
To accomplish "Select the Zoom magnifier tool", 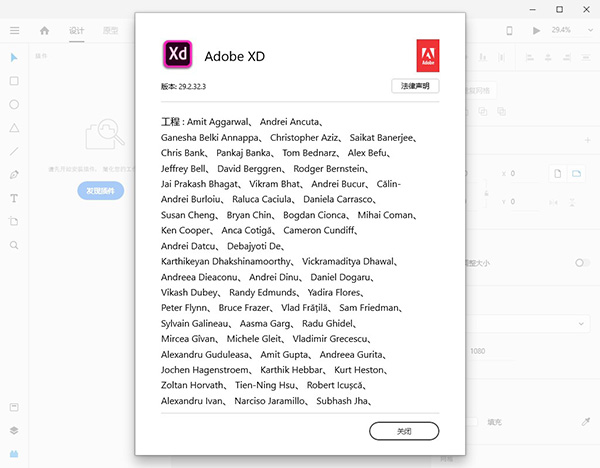I will [14, 245].
